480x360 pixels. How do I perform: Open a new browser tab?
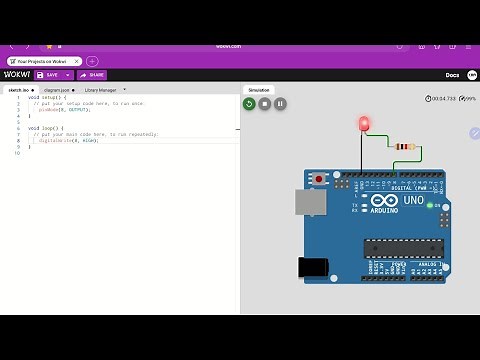pos(92,61)
